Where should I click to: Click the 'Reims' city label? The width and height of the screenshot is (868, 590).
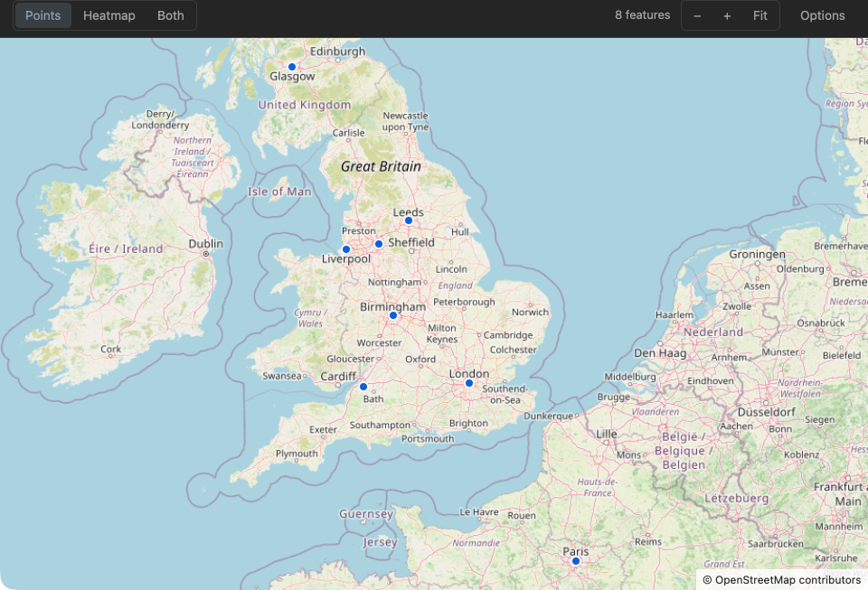(648, 541)
